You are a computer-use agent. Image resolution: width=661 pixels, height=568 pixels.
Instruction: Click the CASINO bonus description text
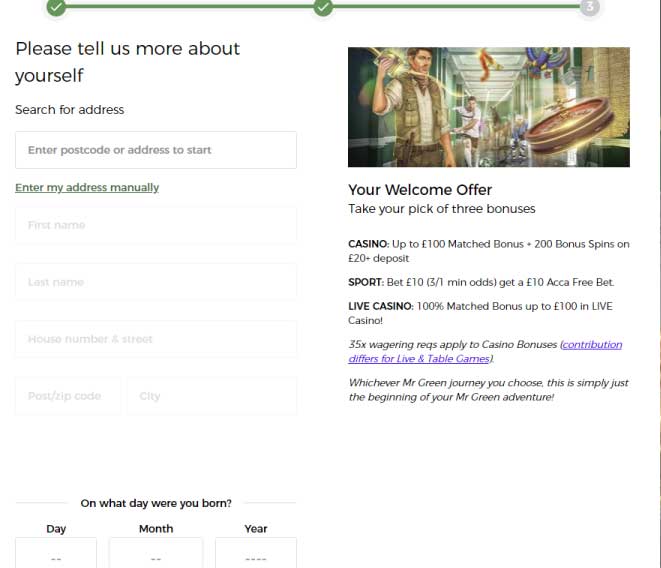pyautogui.click(x=489, y=251)
